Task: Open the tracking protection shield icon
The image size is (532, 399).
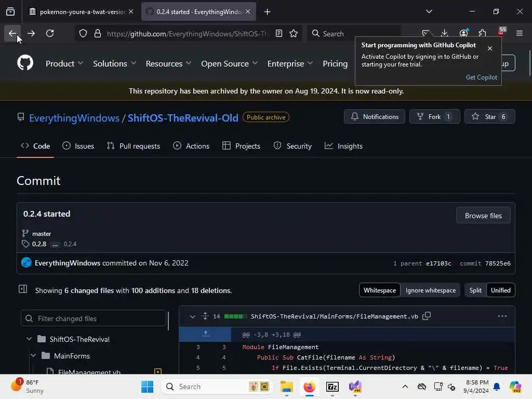Action: coord(83,34)
